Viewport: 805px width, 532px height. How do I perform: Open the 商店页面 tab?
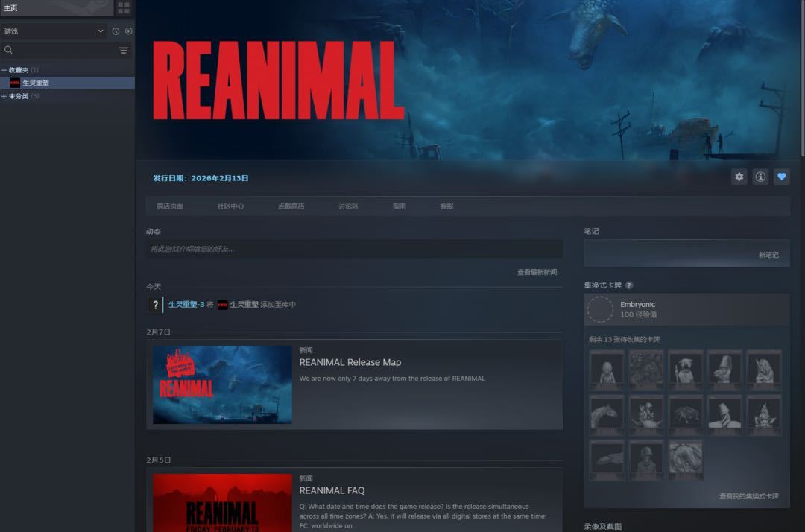170,206
